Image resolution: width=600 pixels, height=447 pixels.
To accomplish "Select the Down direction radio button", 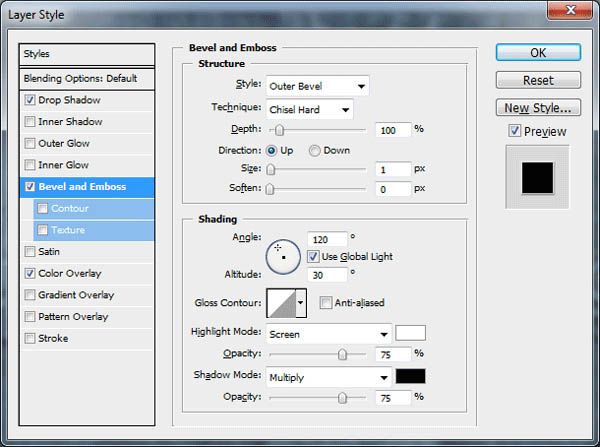I will click(x=314, y=151).
